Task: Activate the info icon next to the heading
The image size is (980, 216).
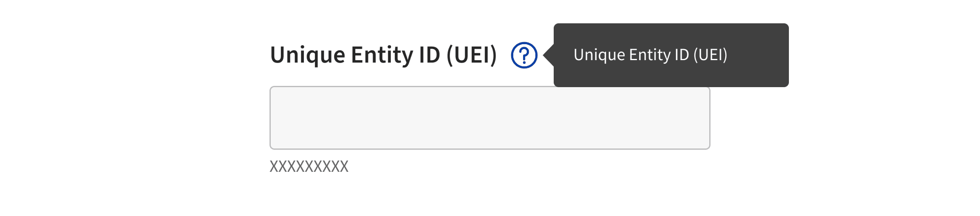Action: pos(524,55)
